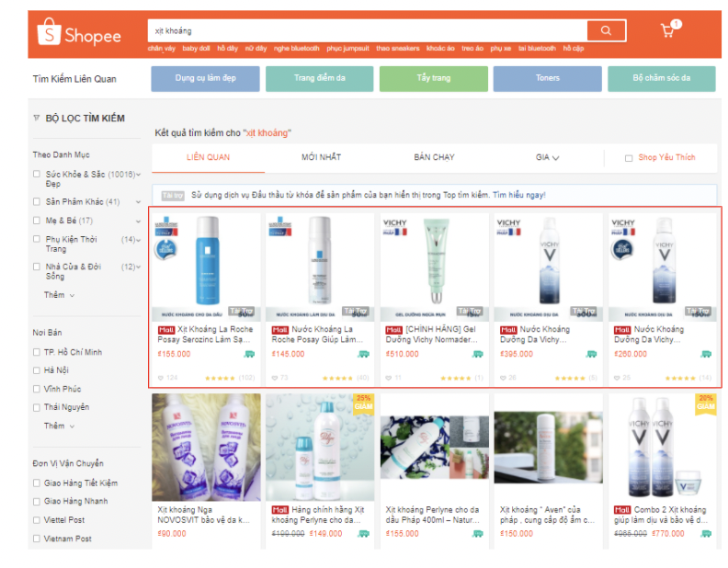The height and width of the screenshot is (568, 728).
Task: Expand Sức Khỏe & Sắc Đẹp subcategories arrow
Action: pyautogui.click(x=138, y=175)
